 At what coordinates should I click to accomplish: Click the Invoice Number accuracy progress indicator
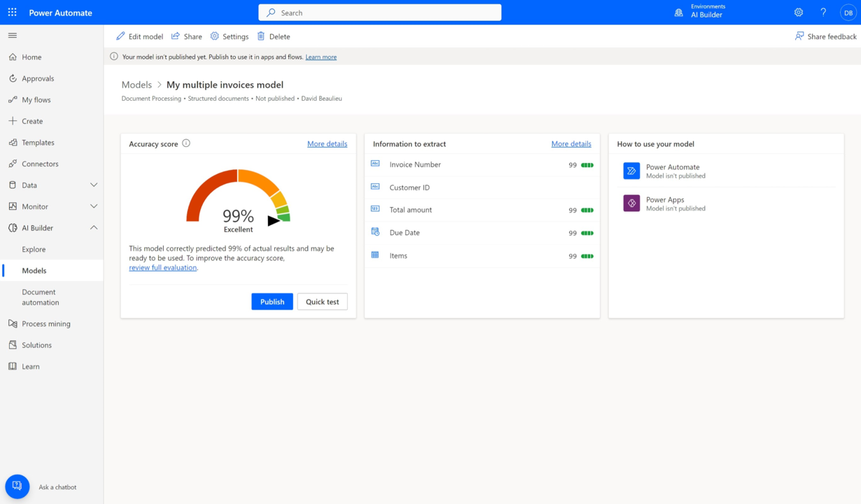click(x=587, y=165)
